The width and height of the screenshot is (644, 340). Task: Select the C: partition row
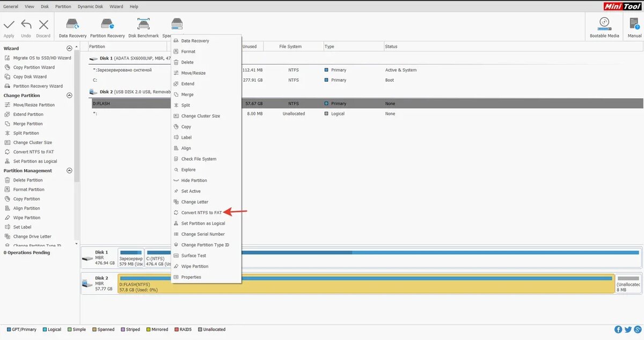366,80
